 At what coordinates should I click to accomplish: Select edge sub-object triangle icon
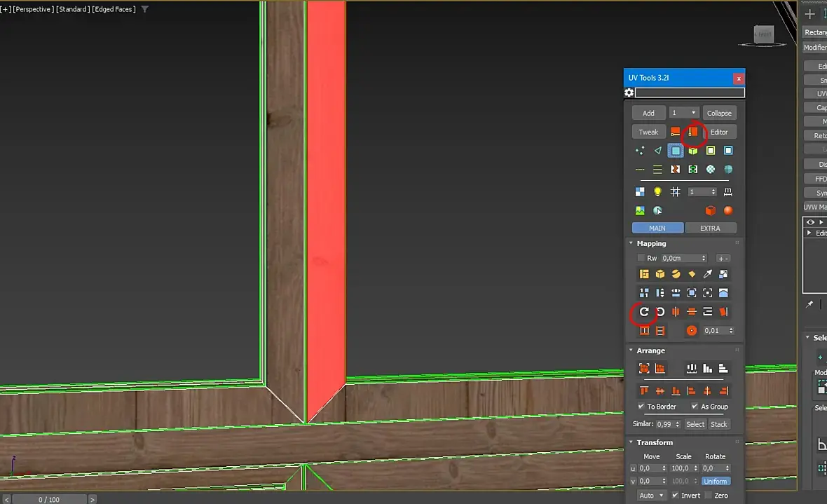657,151
